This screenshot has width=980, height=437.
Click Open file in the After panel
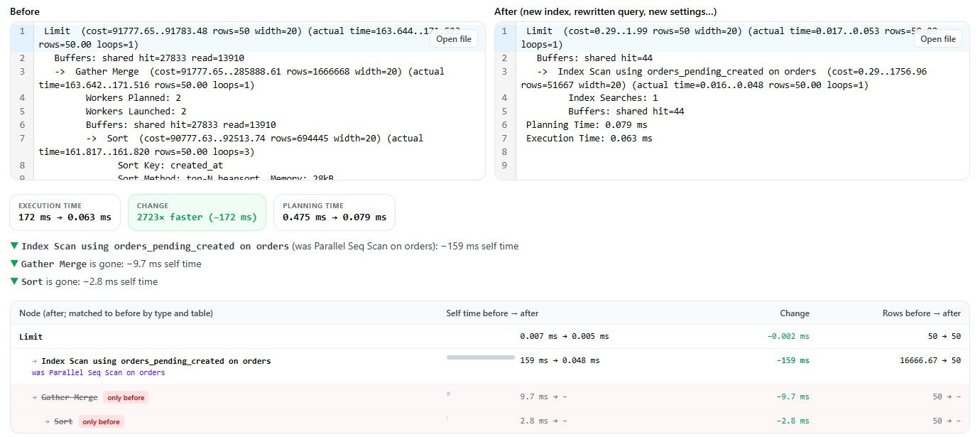click(x=937, y=39)
